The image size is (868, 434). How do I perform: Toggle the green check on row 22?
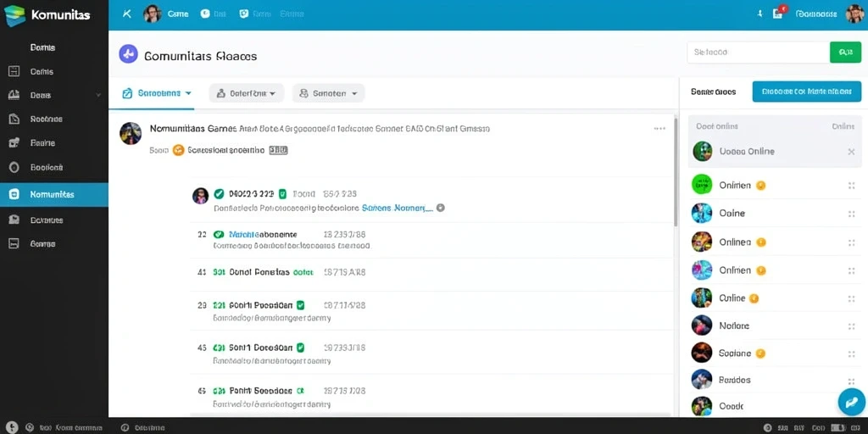[x=219, y=234]
